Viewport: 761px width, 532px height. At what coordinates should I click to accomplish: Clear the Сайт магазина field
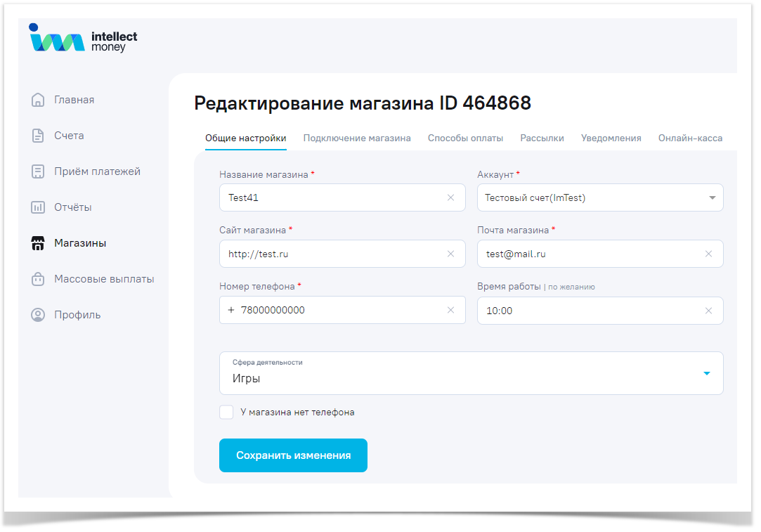coord(450,254)
